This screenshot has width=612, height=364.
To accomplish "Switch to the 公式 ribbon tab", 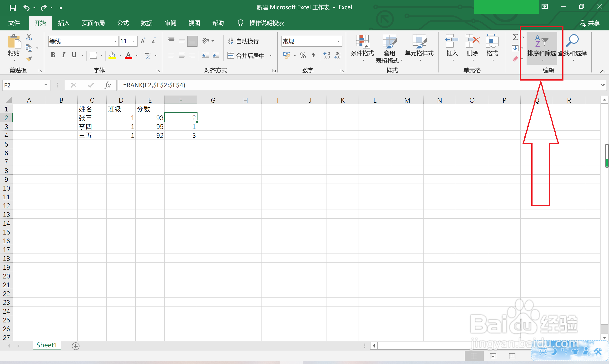I will coord(123,23).
